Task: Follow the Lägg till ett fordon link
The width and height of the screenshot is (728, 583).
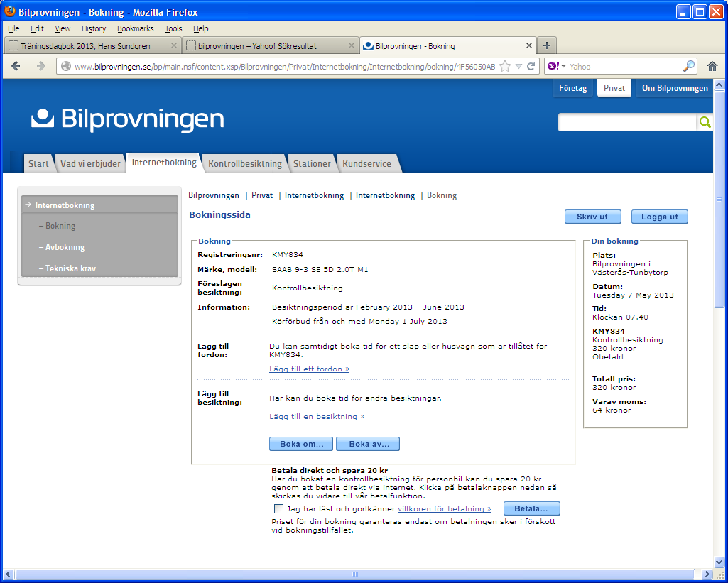Action: pos(309,369)
